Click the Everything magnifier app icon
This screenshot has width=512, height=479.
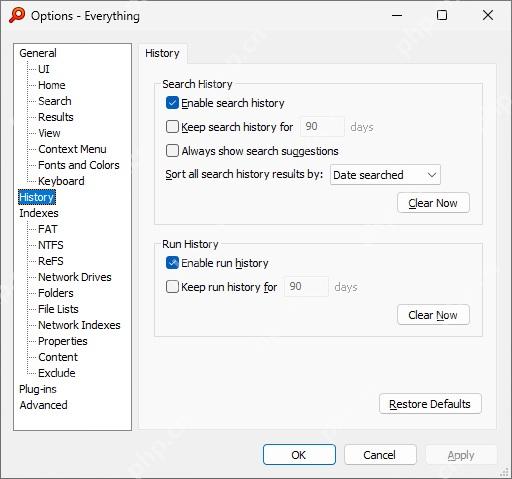[x=17, y=15]
